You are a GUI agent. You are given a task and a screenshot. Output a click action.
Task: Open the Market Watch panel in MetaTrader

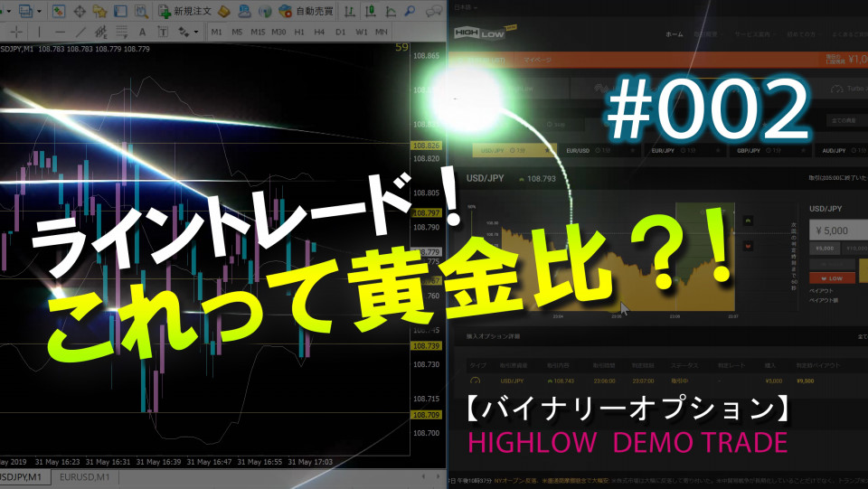point(59,11)
